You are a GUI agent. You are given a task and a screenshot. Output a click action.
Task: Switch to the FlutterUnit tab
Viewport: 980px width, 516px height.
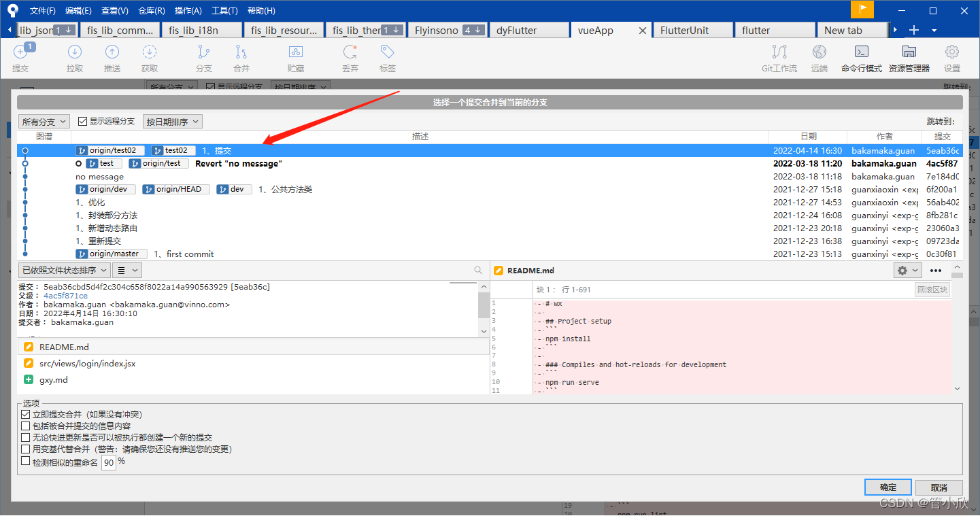coord(692,30)
